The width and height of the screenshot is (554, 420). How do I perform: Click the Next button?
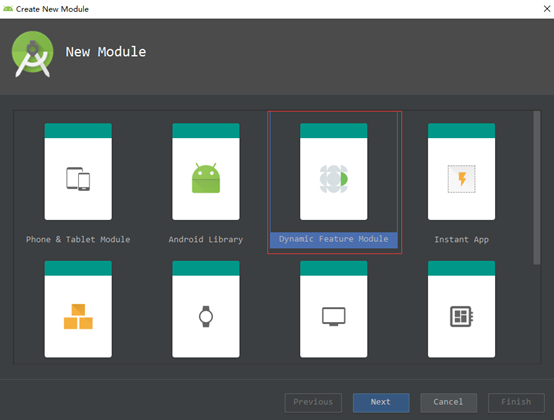point(381,402)
